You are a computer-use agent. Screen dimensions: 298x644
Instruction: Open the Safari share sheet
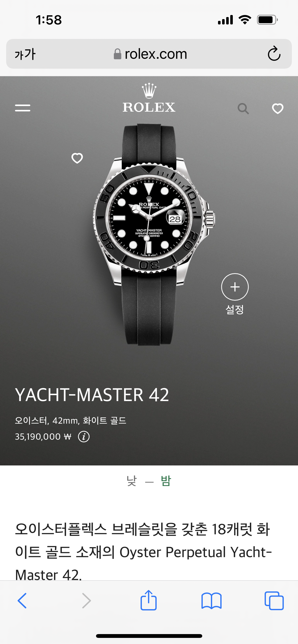(148, 600)
